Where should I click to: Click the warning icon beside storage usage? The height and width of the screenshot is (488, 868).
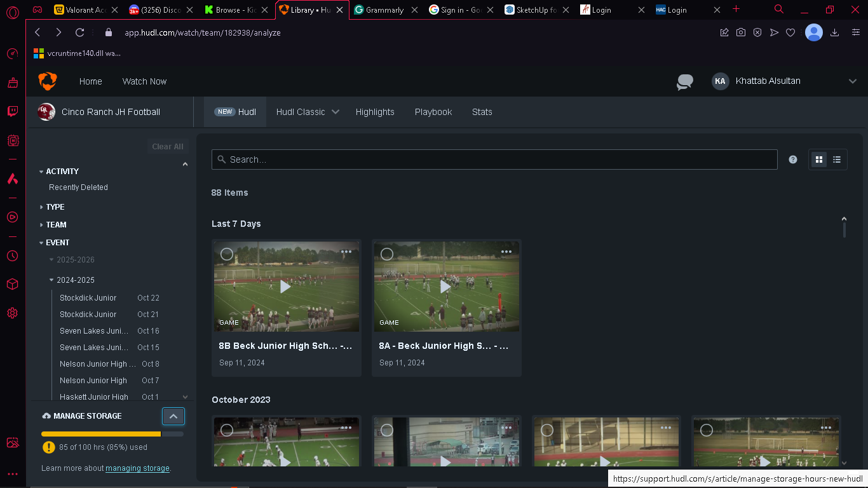tap(48, 447)
